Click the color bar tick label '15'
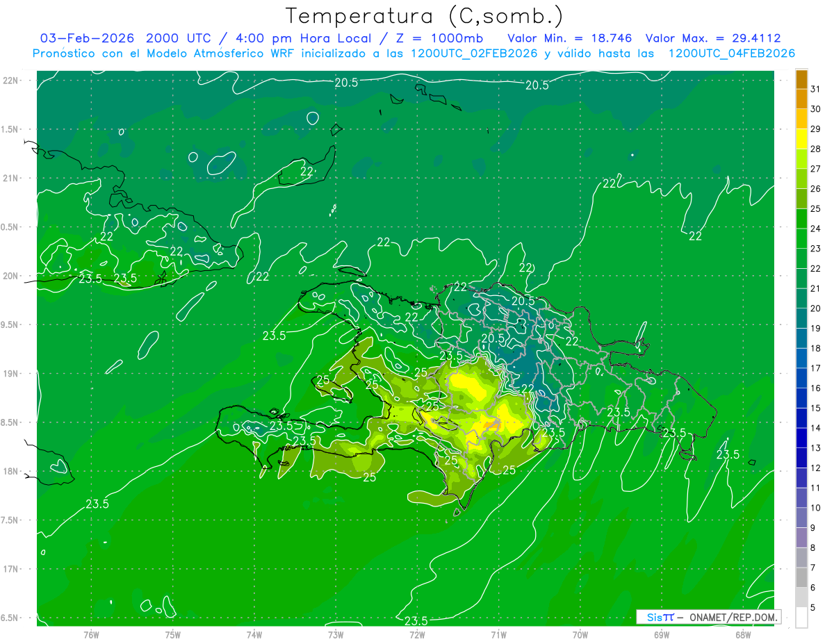This screenshot has width=834, height=644. pyautogui.click(x=816, y=408)
